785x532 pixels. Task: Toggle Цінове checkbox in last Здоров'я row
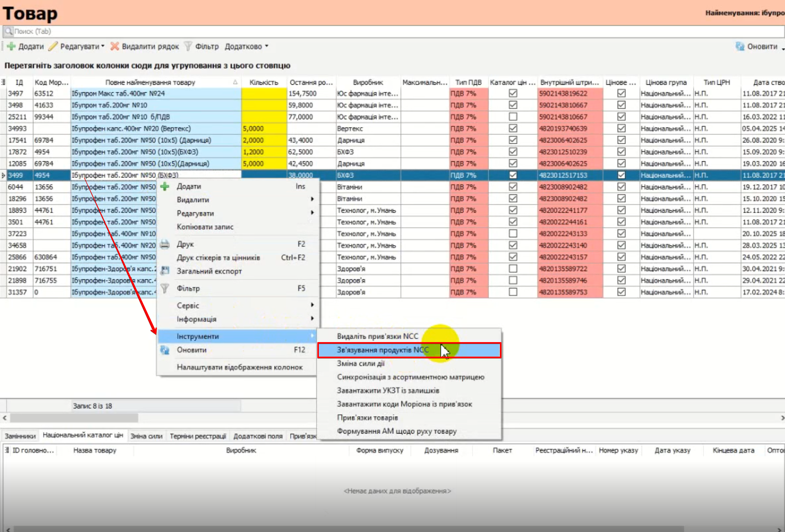[x=621, y=292]
